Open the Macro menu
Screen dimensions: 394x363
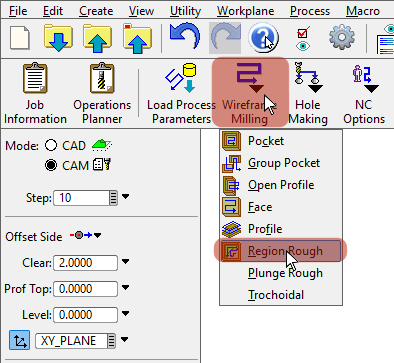click(363, 11)
